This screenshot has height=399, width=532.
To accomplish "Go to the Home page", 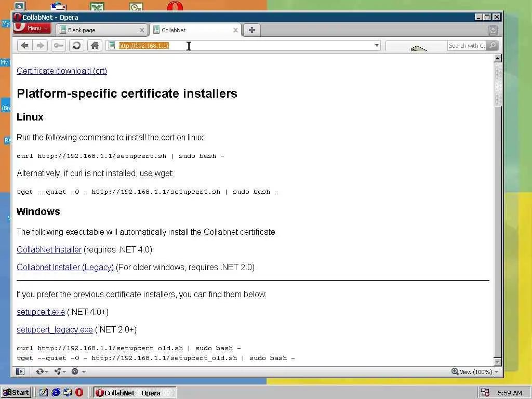I will [95, 46].
